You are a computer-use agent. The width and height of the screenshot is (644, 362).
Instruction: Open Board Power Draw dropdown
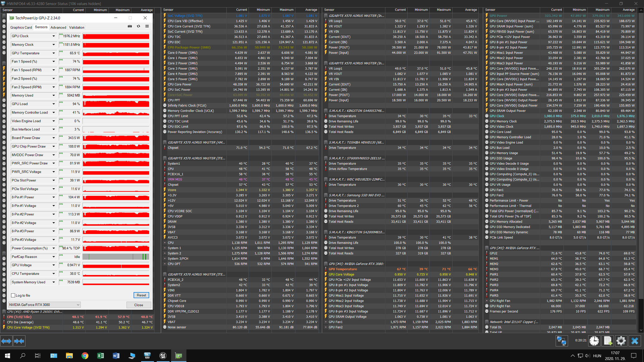pyautogui.click(x=53, y=138)
